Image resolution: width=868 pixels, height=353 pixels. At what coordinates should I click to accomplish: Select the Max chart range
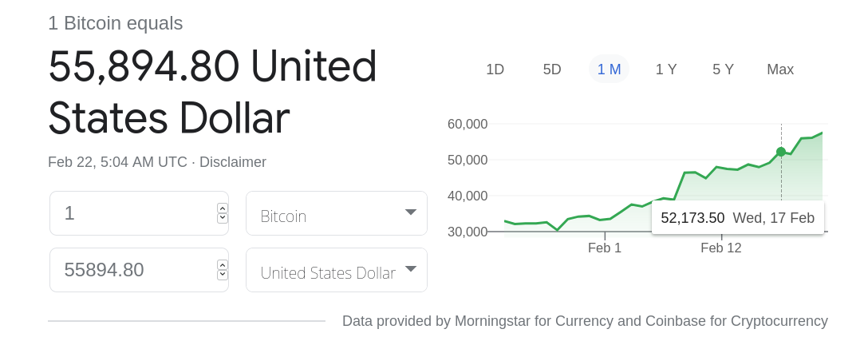click(x=780, y=69)
